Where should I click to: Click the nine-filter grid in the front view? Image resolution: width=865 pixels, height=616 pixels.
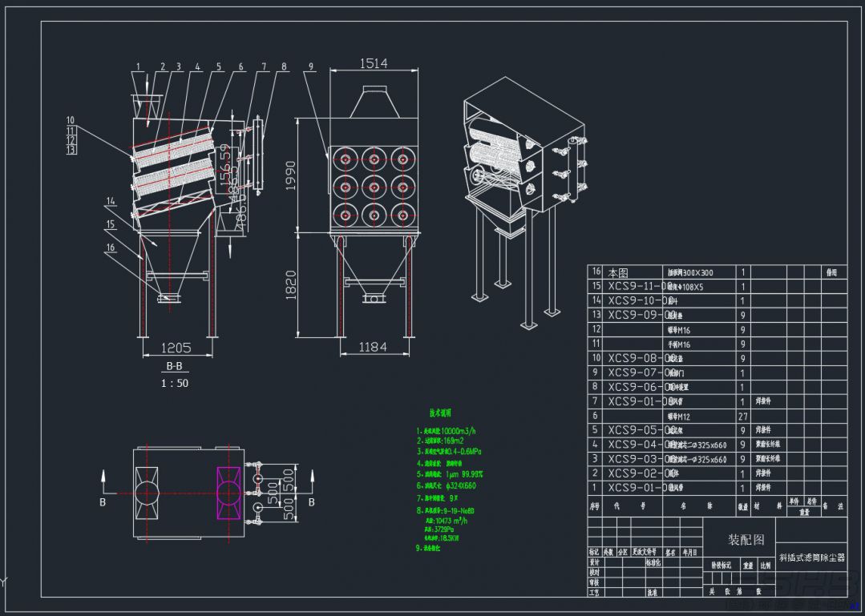tap(374, 188)
